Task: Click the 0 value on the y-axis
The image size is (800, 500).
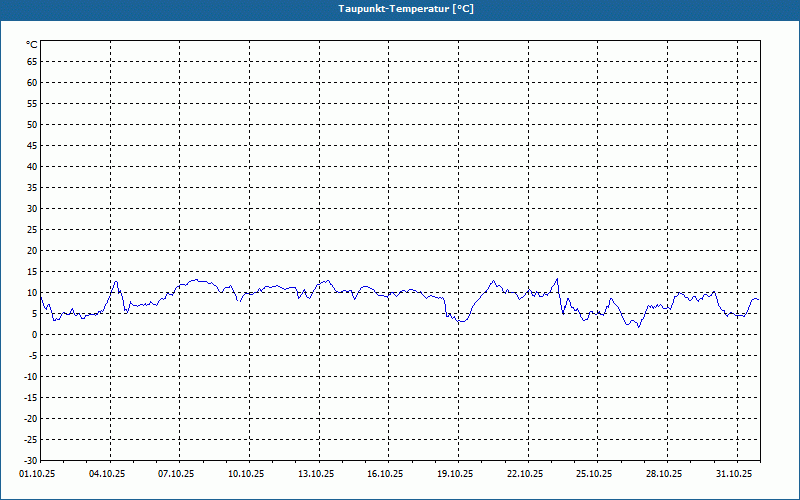Action: pos(35,335)
